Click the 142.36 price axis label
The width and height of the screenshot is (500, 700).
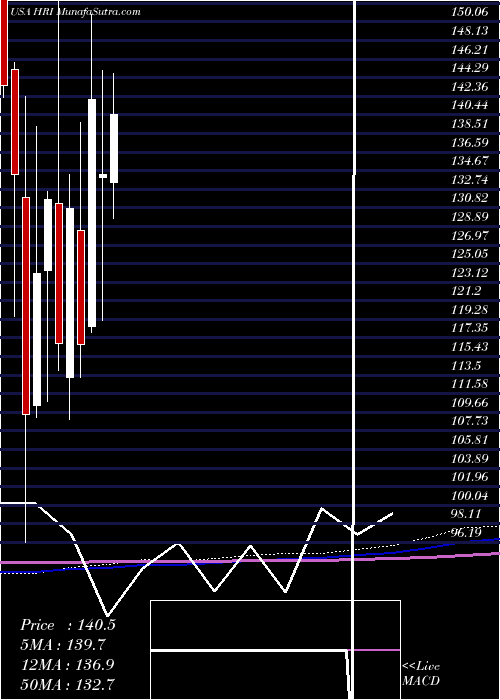tap(469, 87)
